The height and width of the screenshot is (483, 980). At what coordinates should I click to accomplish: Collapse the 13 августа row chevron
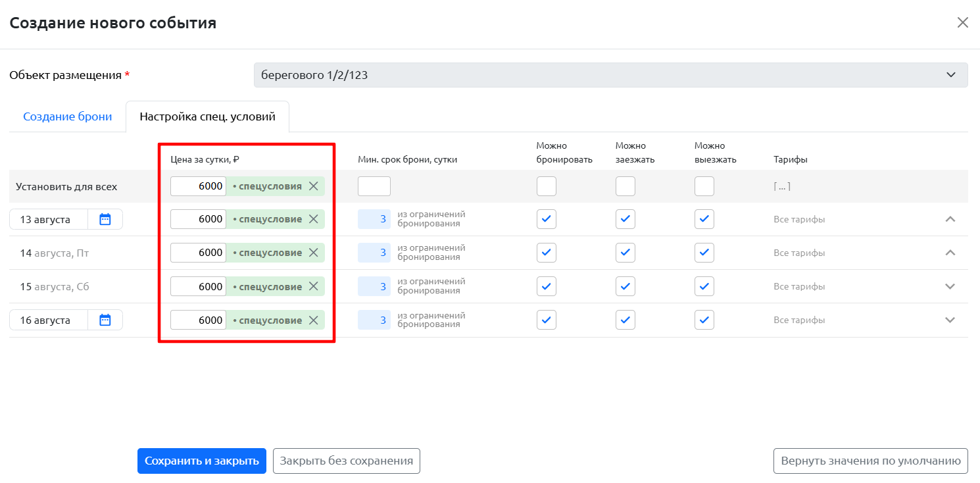point(950,219)
